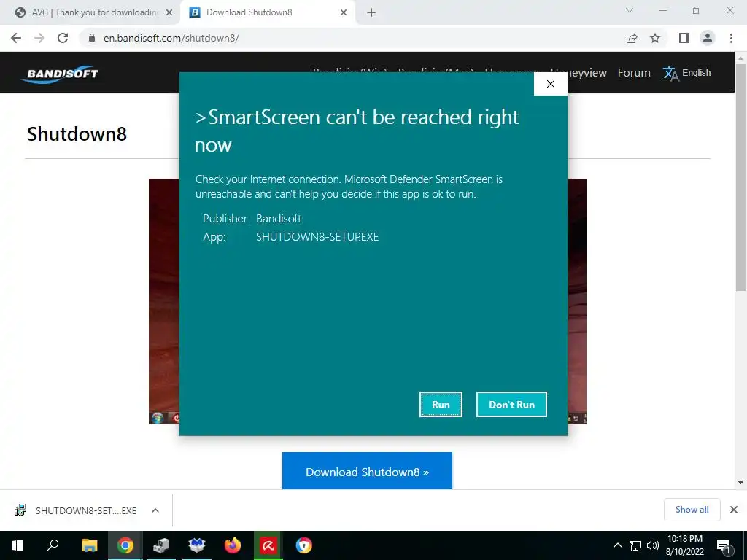Image resolution: width=747 pixels, height=560 pixels.
Task: Click the shield browser taskbar icon
Action: tap(304, 545)
